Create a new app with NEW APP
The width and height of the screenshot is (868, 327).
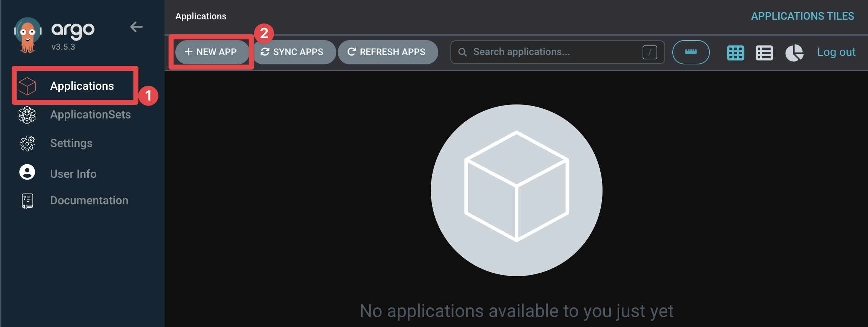pos(212,52)
